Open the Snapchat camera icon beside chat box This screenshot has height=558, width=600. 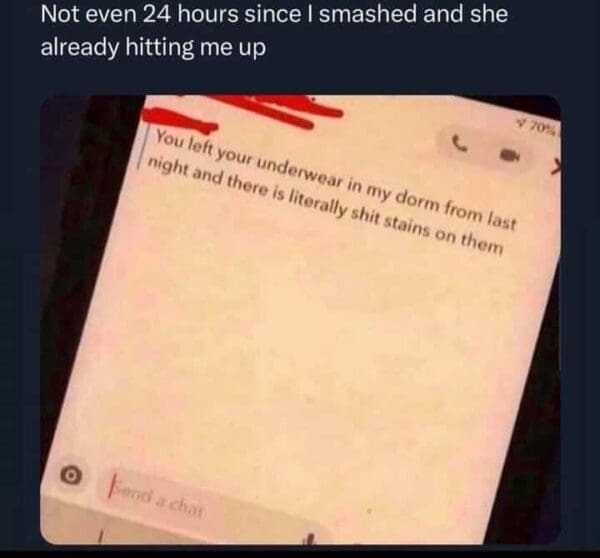tap(71, 475)
